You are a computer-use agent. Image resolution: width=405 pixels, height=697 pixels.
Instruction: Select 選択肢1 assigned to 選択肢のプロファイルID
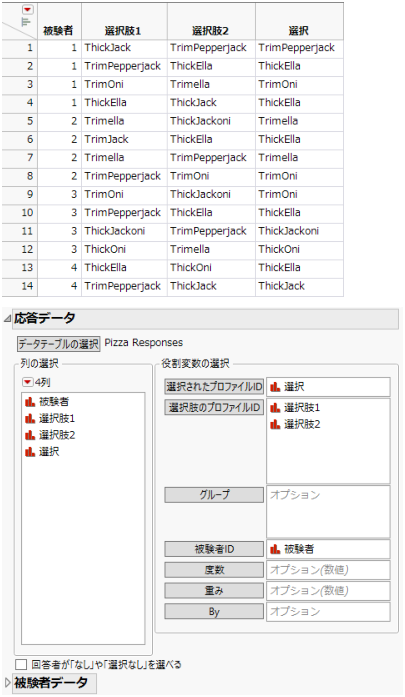pyautogui.click(x=302, y=407)
